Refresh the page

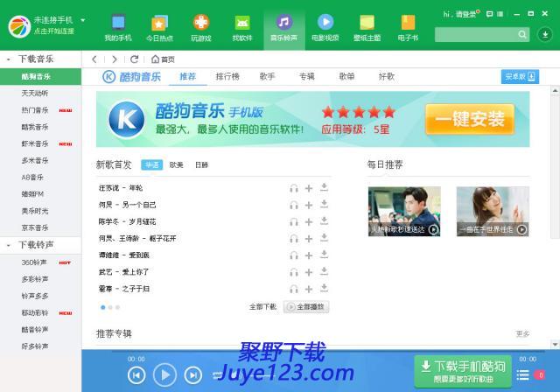134,59
